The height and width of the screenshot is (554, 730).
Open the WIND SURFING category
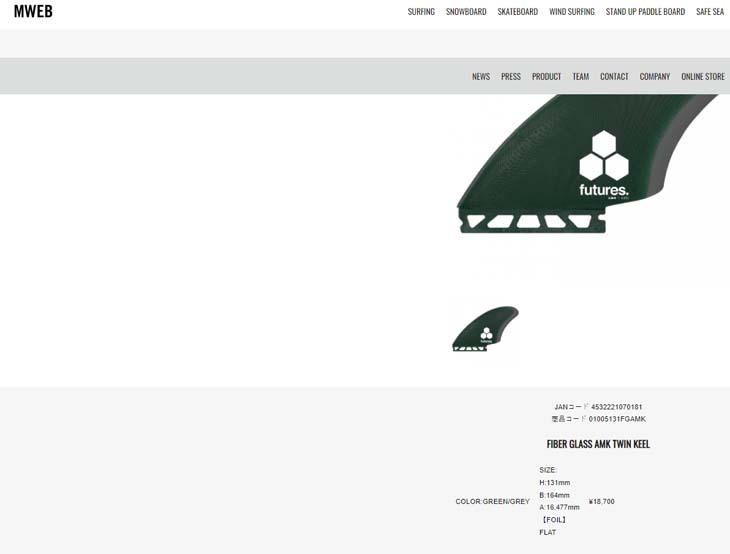571,12
